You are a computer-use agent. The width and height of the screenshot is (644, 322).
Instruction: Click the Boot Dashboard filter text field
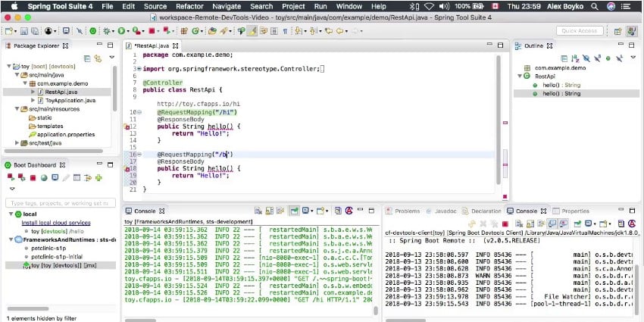(x=60, y=203)
